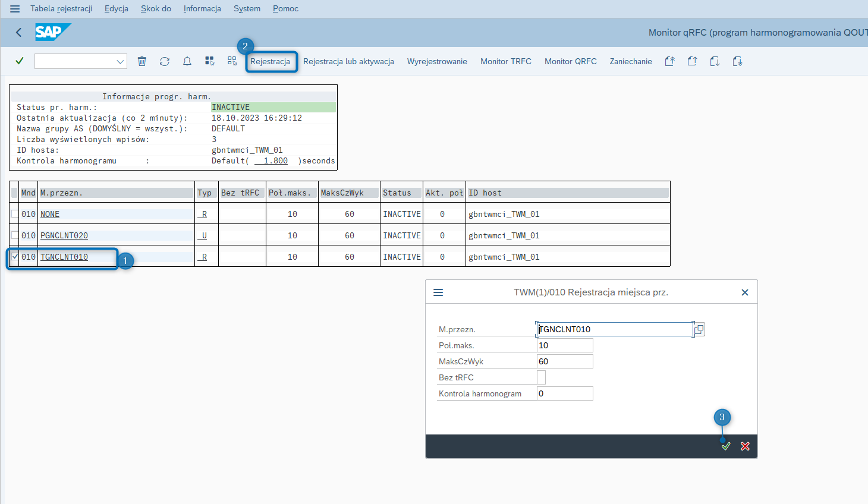868x504 pixels.
Task: Toggle the Bez tRFC checkbox in dialog
Action: [x=541, y=377]
